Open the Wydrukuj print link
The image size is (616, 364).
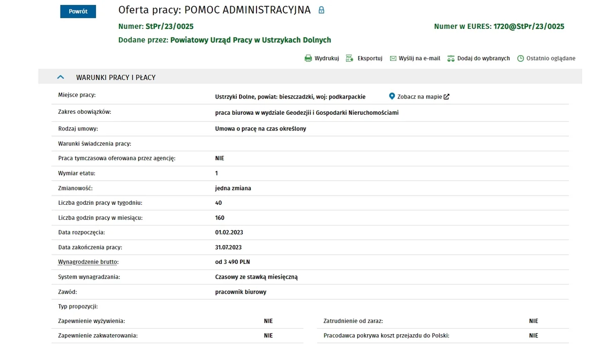coord(327,59)
